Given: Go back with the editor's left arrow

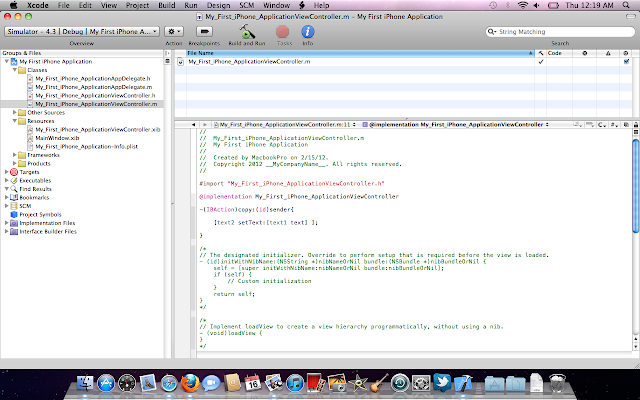Looking at the screenshot, I should [193, 124].
